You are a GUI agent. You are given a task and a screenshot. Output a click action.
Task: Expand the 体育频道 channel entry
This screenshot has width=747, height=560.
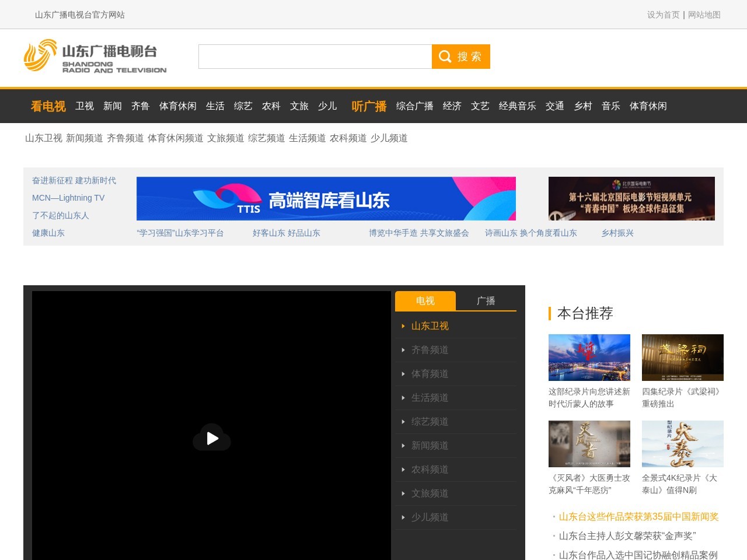click(x=430, y=373)
